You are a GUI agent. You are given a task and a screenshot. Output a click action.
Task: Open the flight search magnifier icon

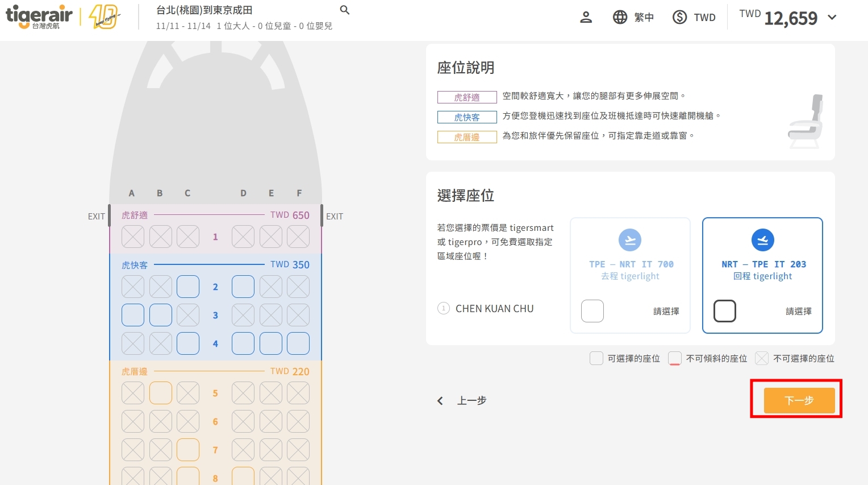tap(344, 10)
